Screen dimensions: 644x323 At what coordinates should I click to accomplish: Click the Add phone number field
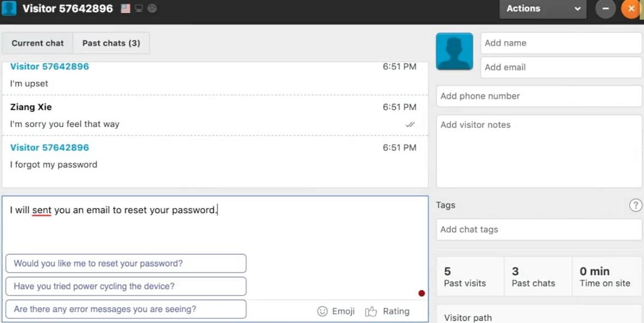(539, 96)
